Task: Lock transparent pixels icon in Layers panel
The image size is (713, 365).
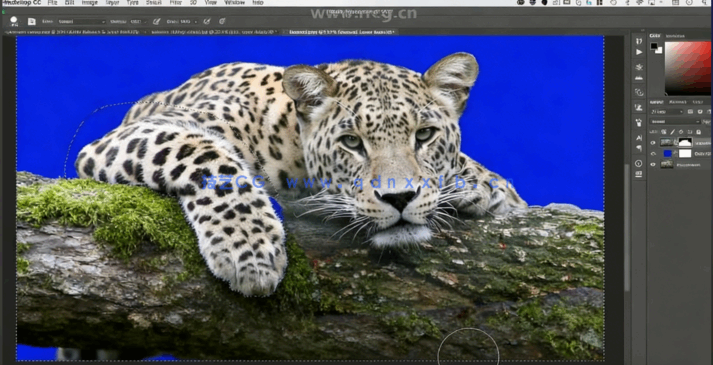Action: (x=664, y=132)
